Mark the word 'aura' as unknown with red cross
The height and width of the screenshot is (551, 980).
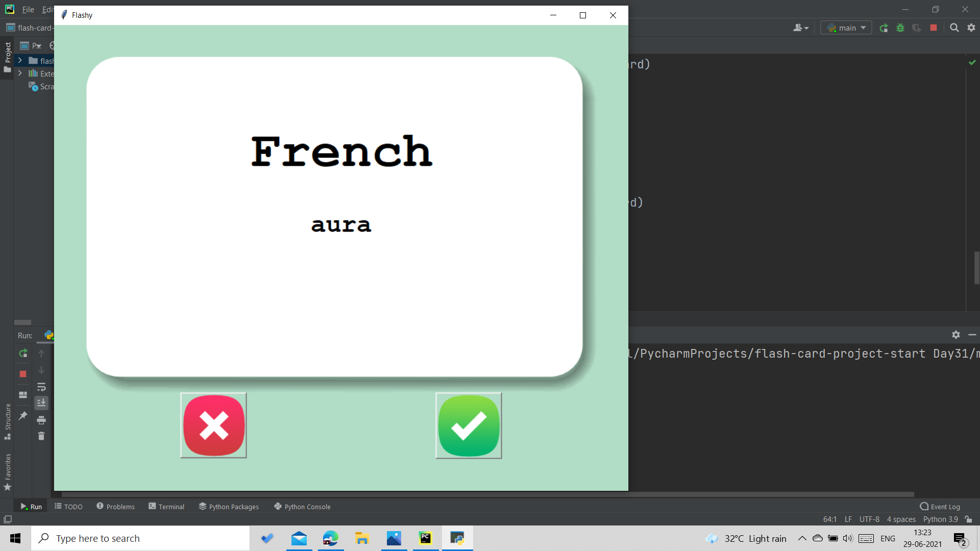coord(213,425)
